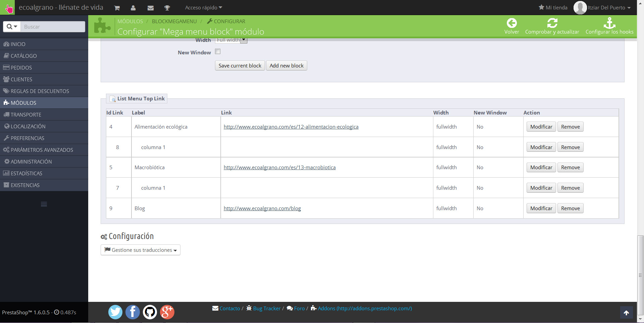
Task: Open the search type dropdown magnifier
Action: coord(12,27)
